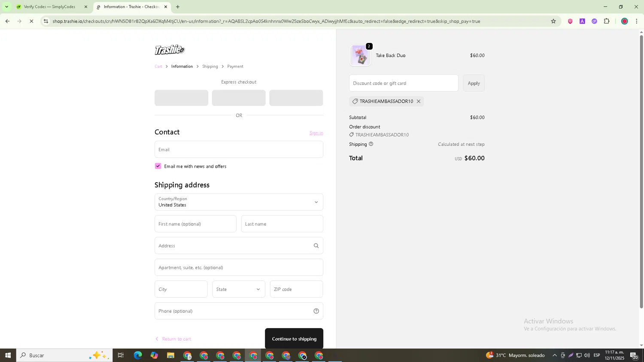Uncheck 'Email me with news and offers'
Viewport: 644px width, 362px height.
click(158, 166)
